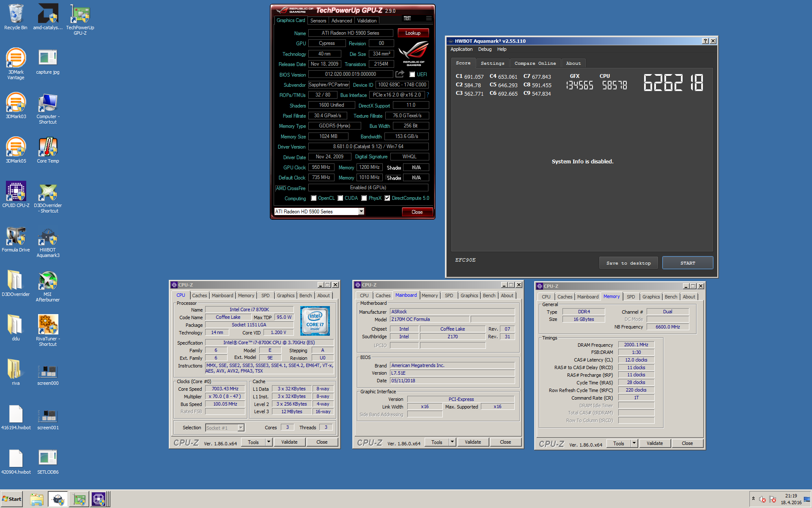This screenshot has width=812, height=508.
Task: Open the GPU-Z hamburger menu icon
Action: pos(429,18)
